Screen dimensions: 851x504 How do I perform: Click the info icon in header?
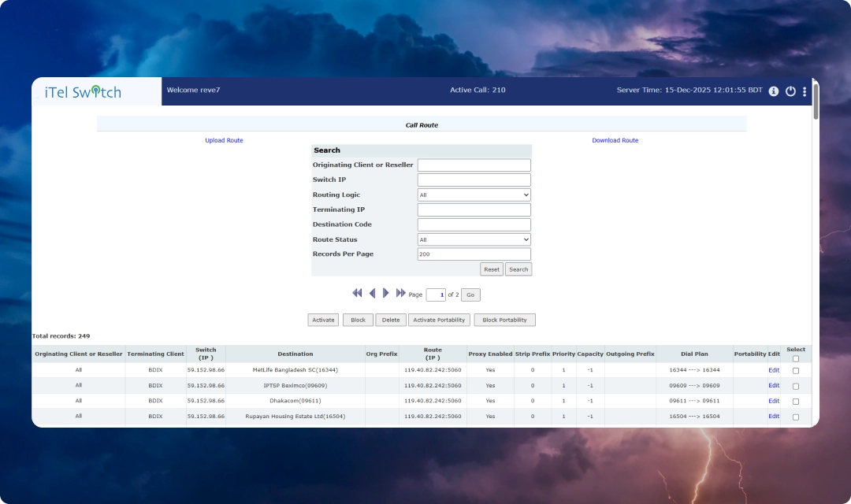(773, 91)
